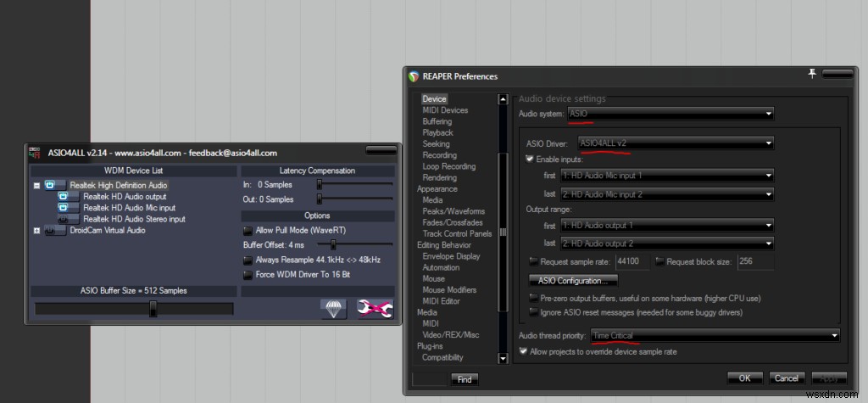
Task: Click the Find button in Preferences
Action: [465, 380]
